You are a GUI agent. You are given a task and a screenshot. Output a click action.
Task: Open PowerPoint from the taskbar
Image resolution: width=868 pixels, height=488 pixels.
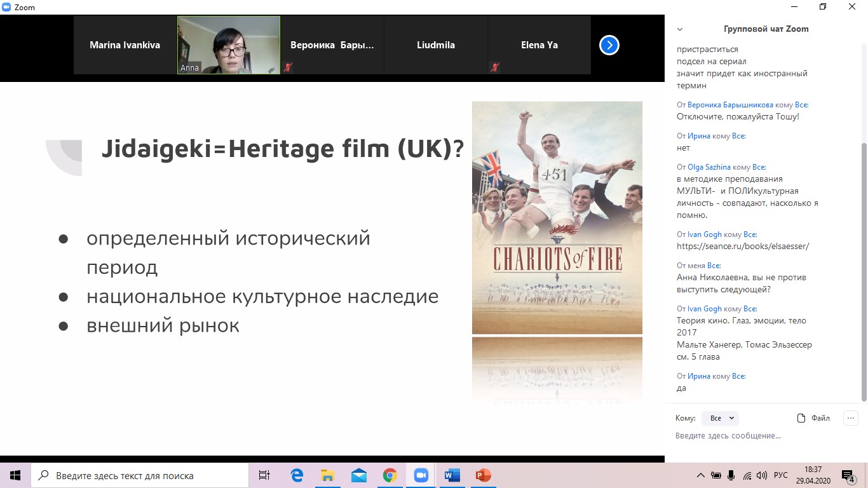(x=483, y=475)
